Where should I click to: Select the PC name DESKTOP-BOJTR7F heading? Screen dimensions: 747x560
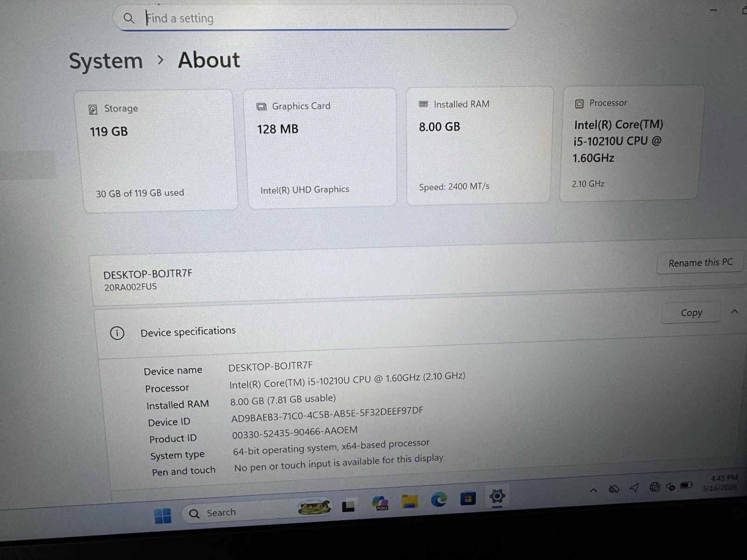coord(148,274)
